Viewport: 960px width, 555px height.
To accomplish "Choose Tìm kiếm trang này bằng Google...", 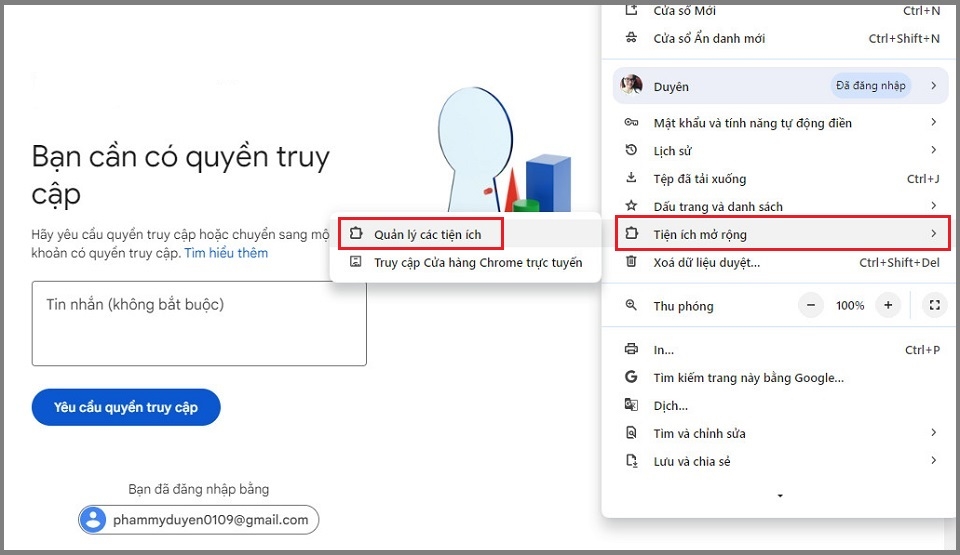I will tap(781, 377).
